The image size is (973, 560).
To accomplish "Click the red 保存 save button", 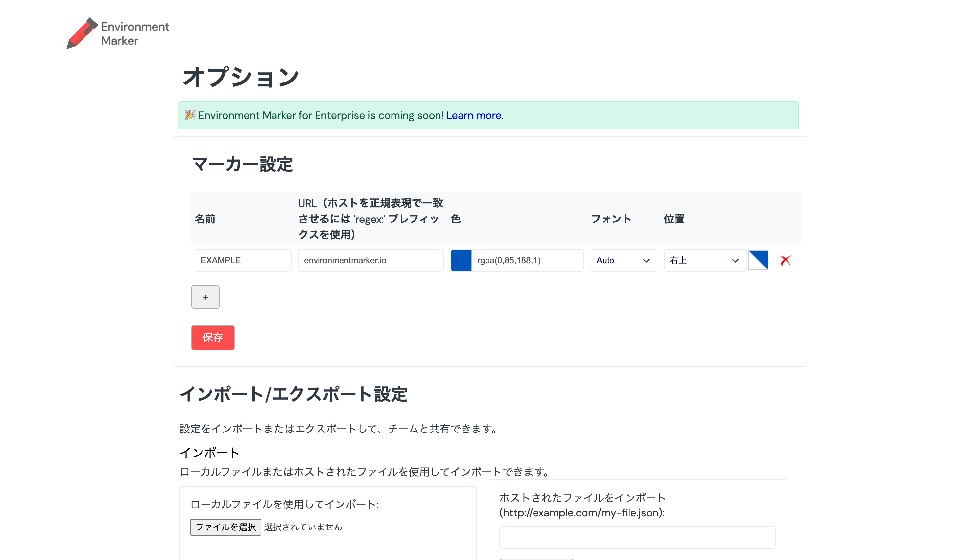I will tap(213, 337).
